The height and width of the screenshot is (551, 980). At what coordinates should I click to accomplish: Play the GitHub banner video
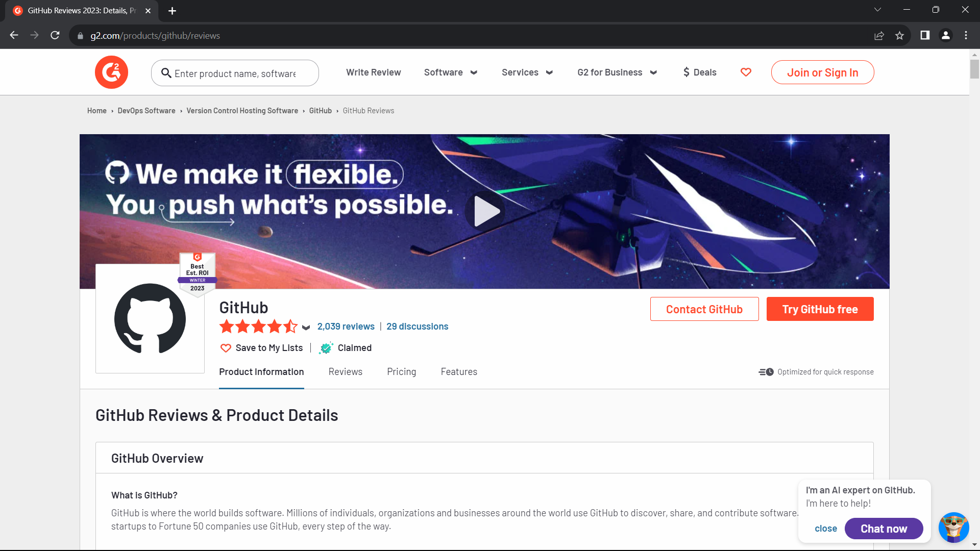point(484,211)
